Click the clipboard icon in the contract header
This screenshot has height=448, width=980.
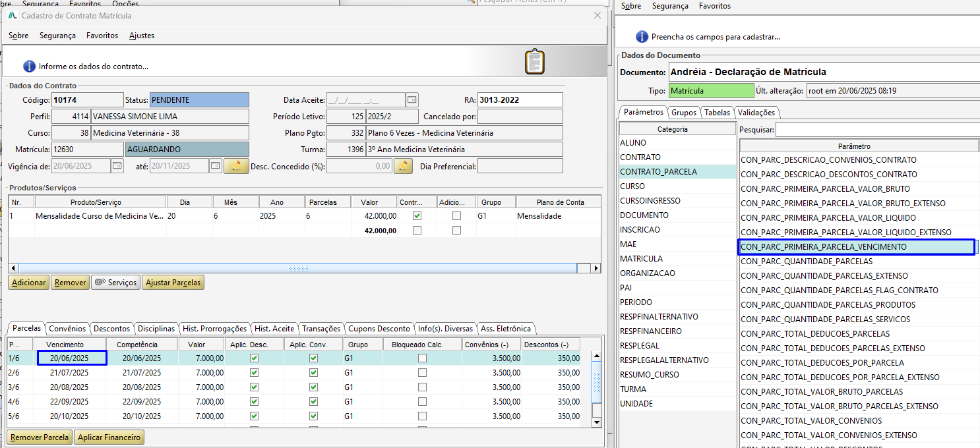535,62
